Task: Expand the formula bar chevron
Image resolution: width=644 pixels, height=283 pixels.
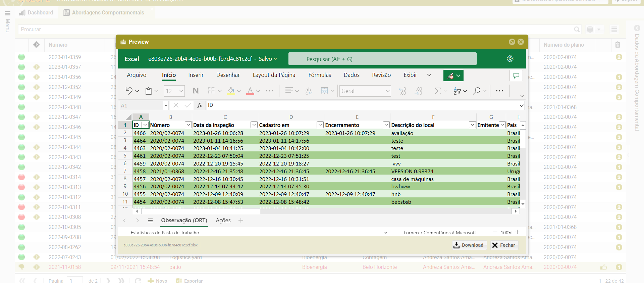Action: click(x=522, y=105)
